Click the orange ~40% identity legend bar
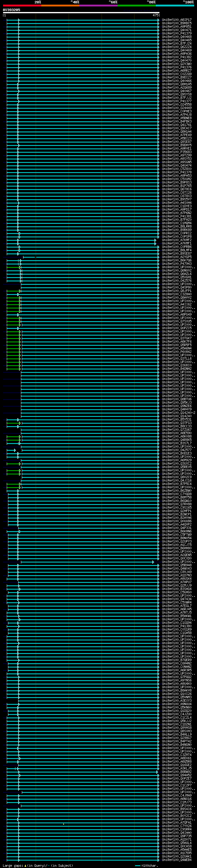This screenshot has width=197, height=868. coord(60,6)
